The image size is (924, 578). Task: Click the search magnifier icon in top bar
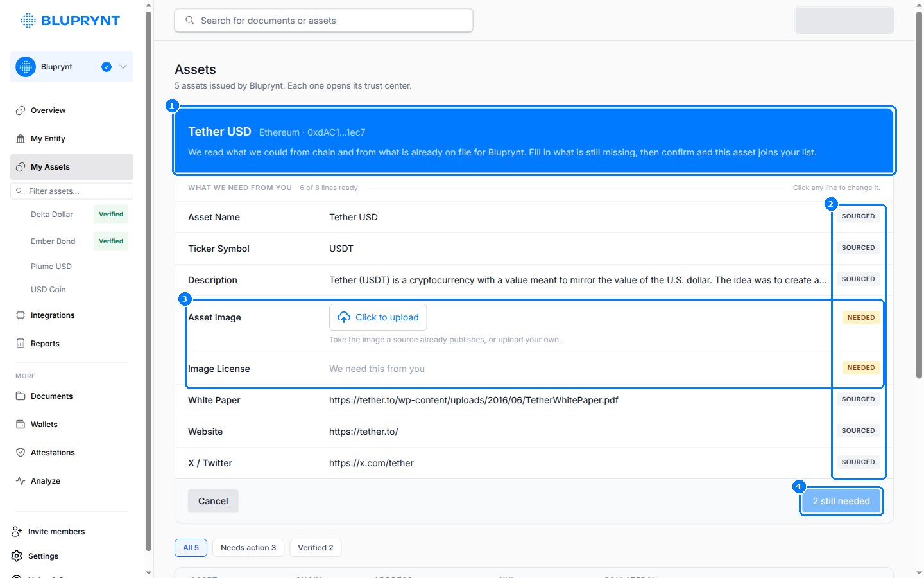(x=190, y=21)
